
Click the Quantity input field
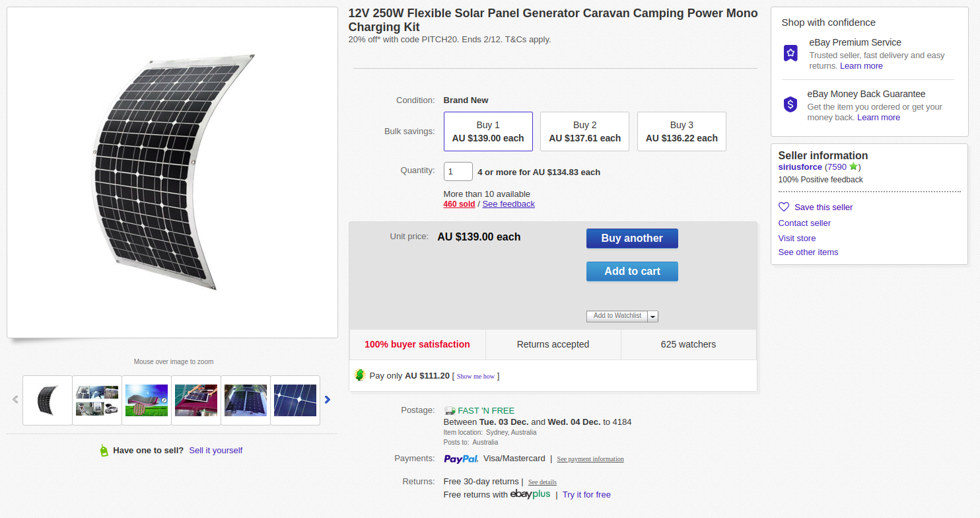point(458,172)
